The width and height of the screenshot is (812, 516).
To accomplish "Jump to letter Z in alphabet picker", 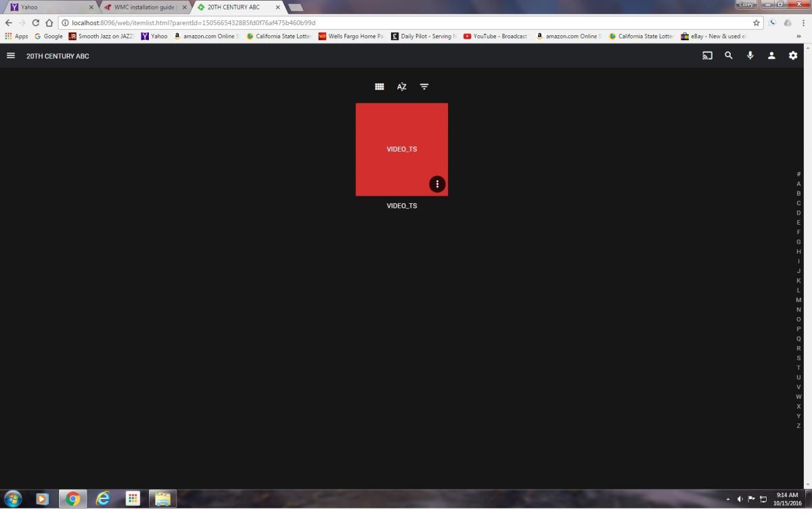I will pos(798,426).
